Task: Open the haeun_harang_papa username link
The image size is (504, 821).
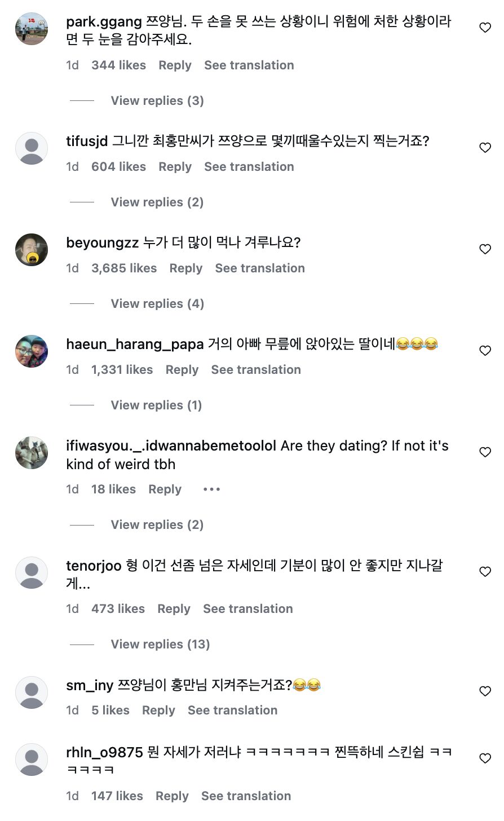Action: click(x=135, y=344)
